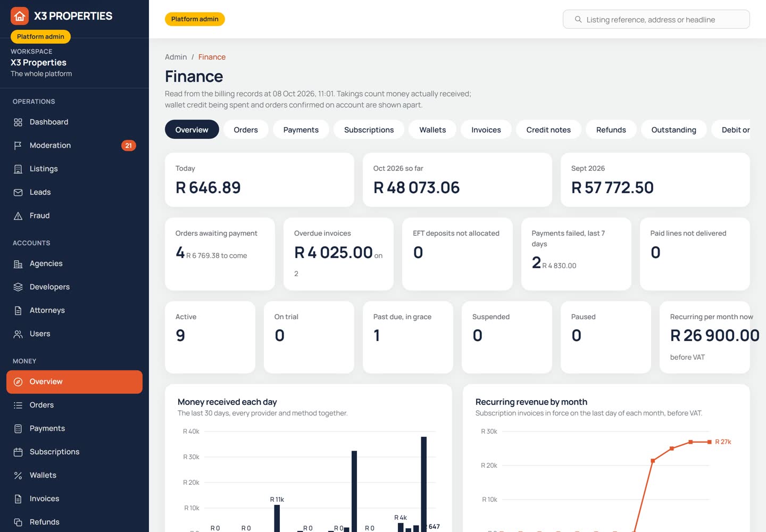Click the X3 Properties house logo icon
Screen dimensions: 766x532
20,16
